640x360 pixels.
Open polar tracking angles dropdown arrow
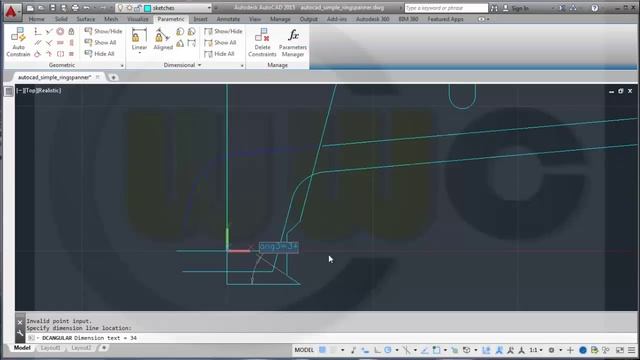(x=396, y=350)
